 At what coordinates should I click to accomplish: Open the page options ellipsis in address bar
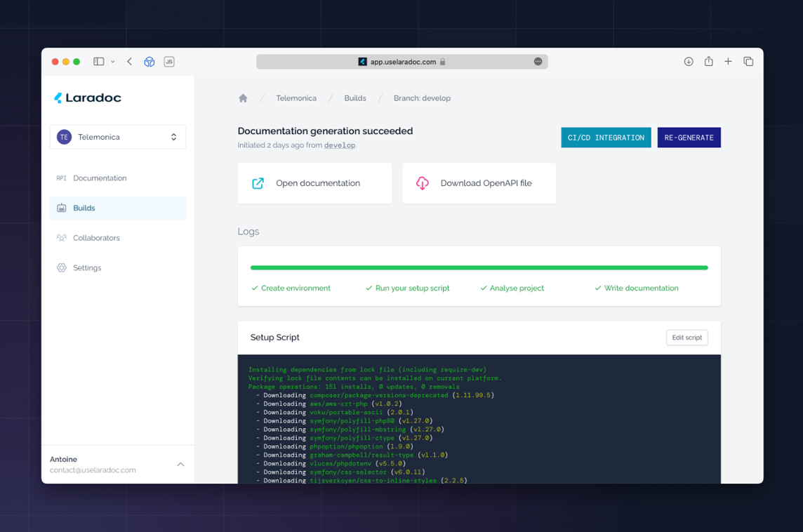point(538,62)
